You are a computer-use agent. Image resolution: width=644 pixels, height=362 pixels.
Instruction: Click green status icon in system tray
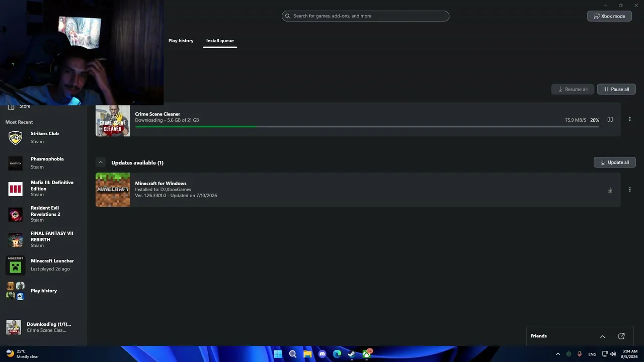[x=569, y=354]
